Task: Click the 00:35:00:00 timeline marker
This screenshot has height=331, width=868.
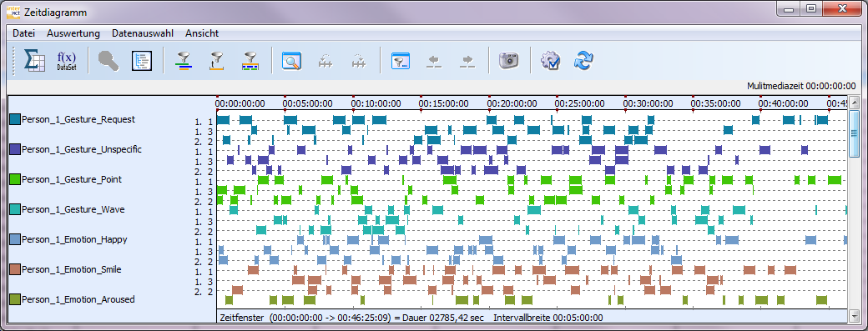Action: coord(716,103)
